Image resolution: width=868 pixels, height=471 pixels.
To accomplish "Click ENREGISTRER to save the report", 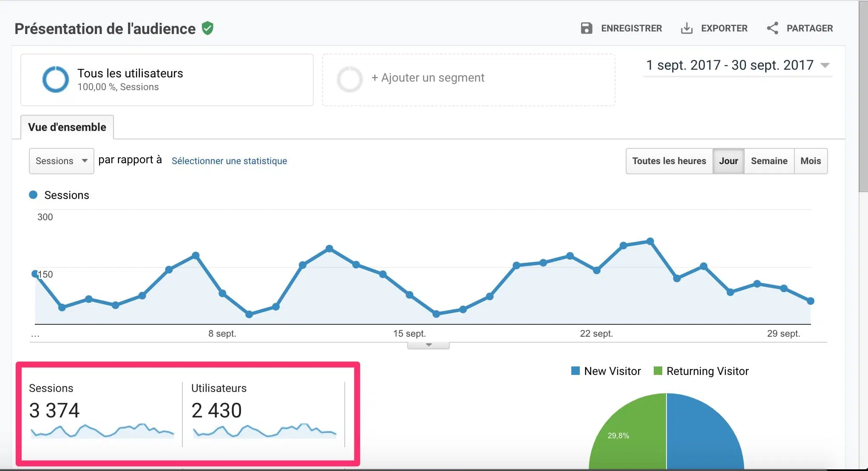I will (x=631, y=28).
